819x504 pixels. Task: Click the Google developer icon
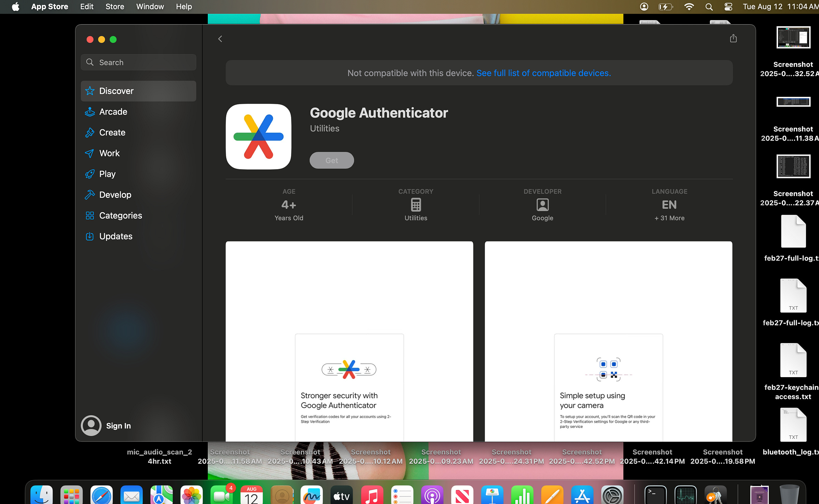(x=542, y=205)
